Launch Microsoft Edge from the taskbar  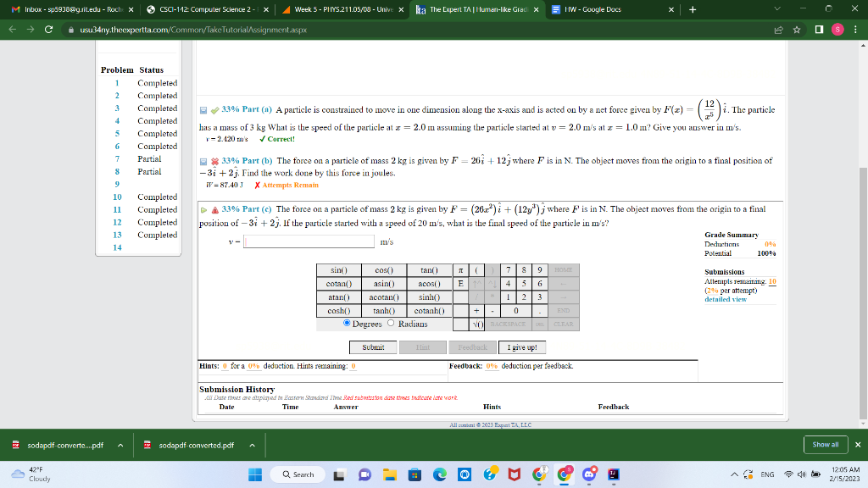(441, 474)
